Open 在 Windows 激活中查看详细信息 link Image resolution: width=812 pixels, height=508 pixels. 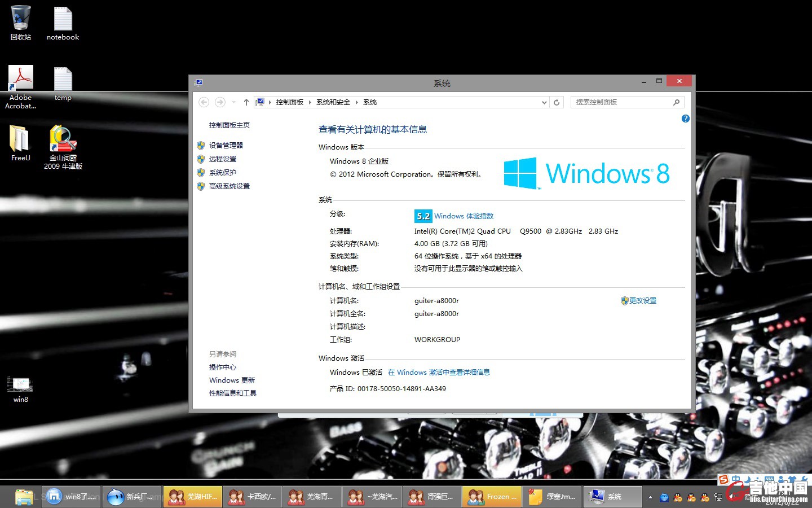point(439,373)
